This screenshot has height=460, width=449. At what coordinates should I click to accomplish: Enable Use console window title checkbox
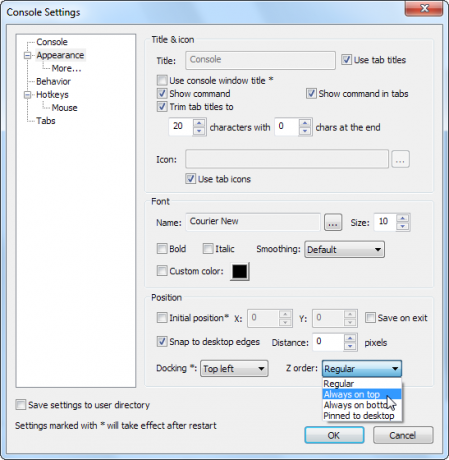162,80
